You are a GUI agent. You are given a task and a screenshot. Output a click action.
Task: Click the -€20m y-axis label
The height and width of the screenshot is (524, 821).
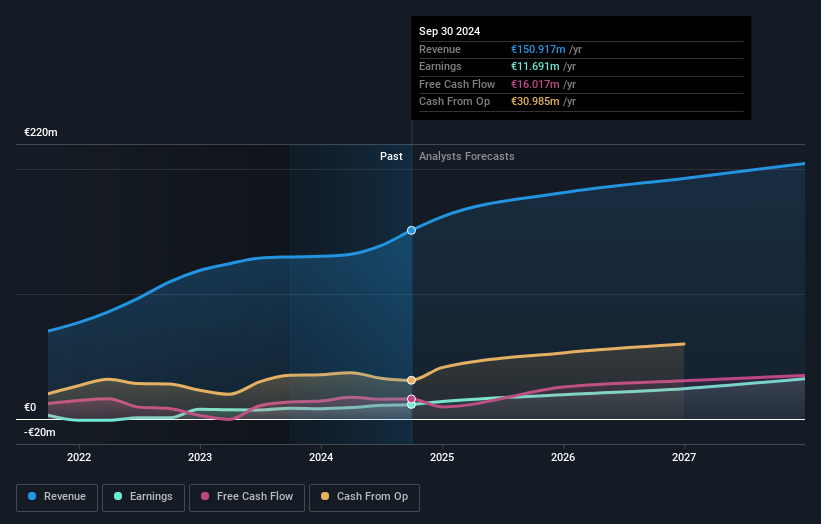pyautogui.click(x=41, y=432)
